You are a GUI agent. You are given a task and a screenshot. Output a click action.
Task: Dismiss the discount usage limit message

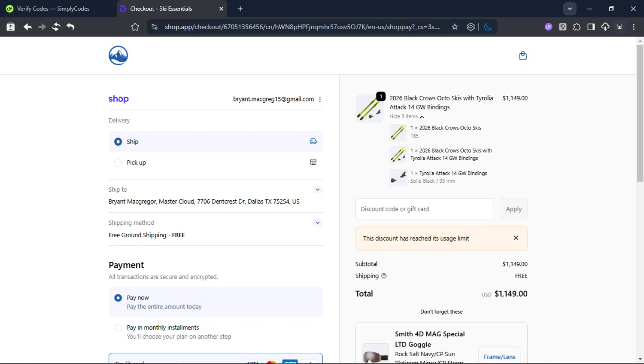(516, 238)
